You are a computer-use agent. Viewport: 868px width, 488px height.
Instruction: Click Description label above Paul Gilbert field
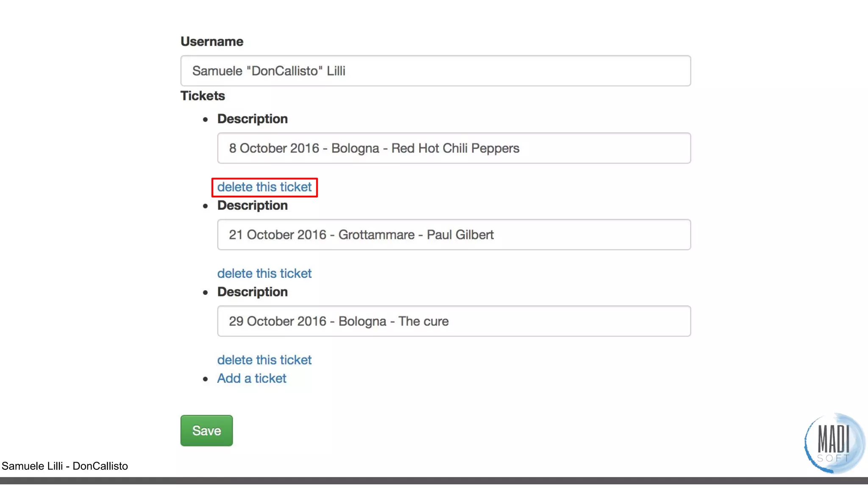pyautogui.click(x=252, y=205)
